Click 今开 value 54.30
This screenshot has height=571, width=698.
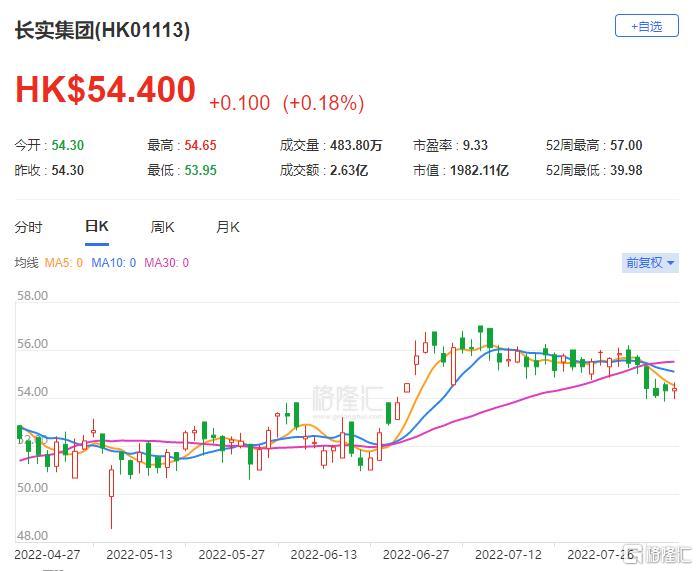[x=68, y=145]
